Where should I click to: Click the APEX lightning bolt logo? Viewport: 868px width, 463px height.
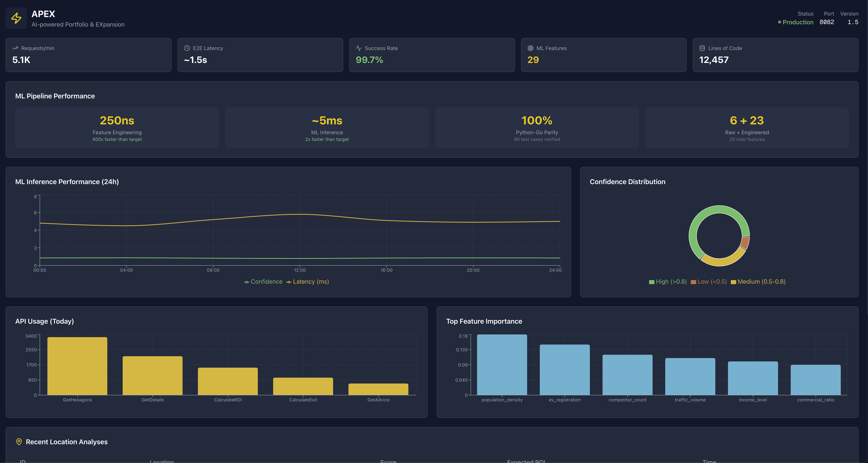coord(16,18)
